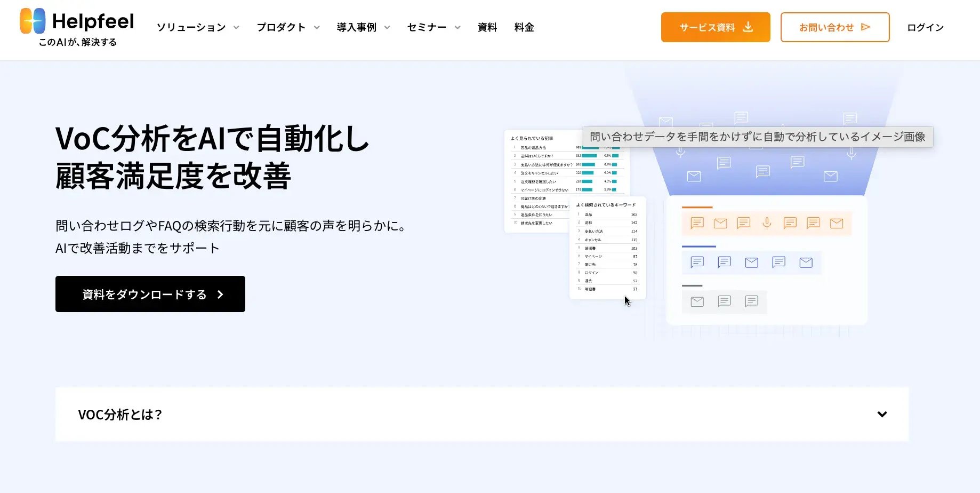
Task: Click the first blue chat icon in middle row
Action: 697,262
